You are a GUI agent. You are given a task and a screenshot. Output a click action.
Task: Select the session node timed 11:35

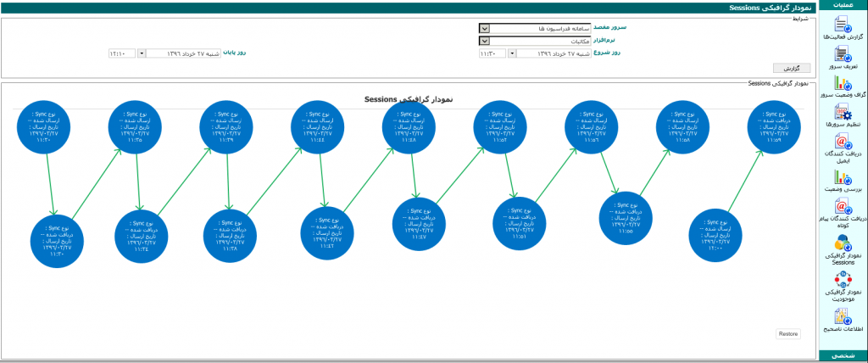click(135, 127)
